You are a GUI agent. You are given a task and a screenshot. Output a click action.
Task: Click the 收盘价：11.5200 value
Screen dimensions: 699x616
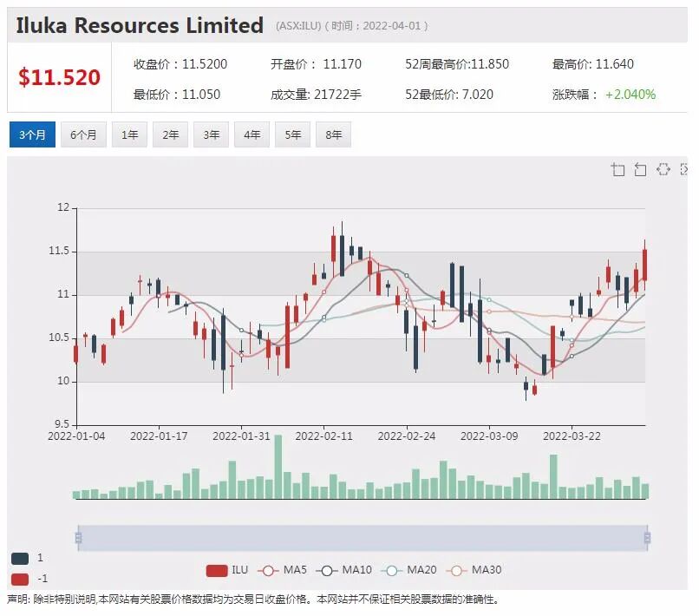point(180,64)
